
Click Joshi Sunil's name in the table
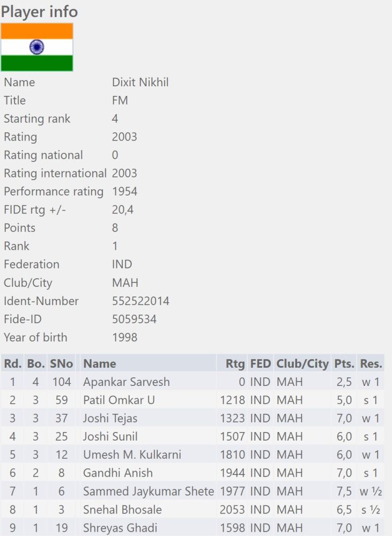click(x=110, y=436)
